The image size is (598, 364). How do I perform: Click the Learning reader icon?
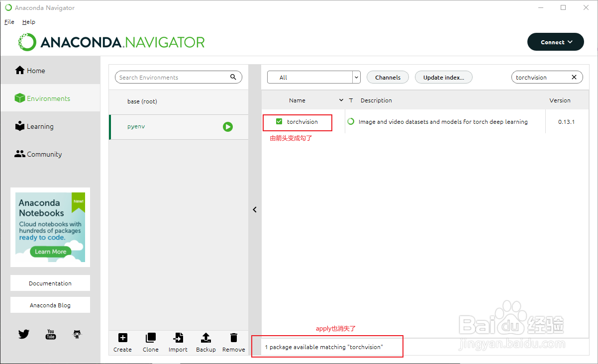tap(20, 126)
